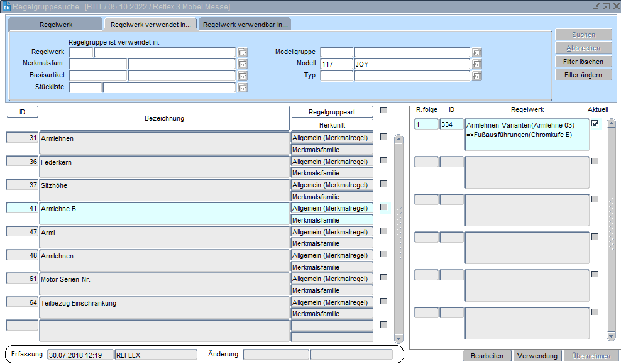Viewport: 621px width, 364px height.
Task: Open lookup icon next to Modell JOY field
Action: point(477,64)
